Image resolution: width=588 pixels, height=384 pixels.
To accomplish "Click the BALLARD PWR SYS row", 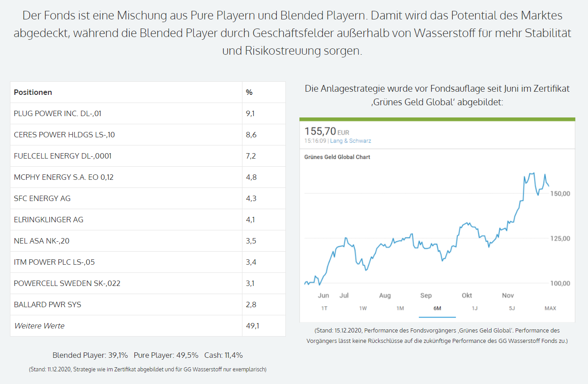I will pyautogui.click(x=47, y=304).
